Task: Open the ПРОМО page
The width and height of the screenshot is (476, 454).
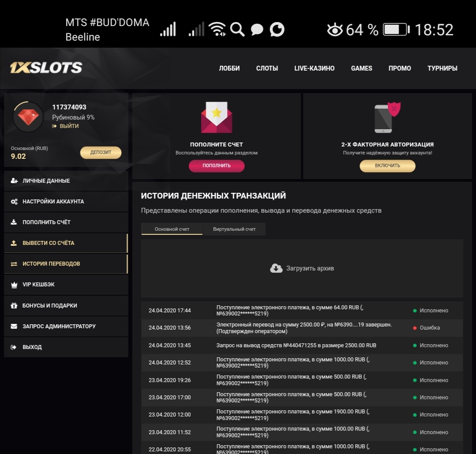Action: click(399, 68)
